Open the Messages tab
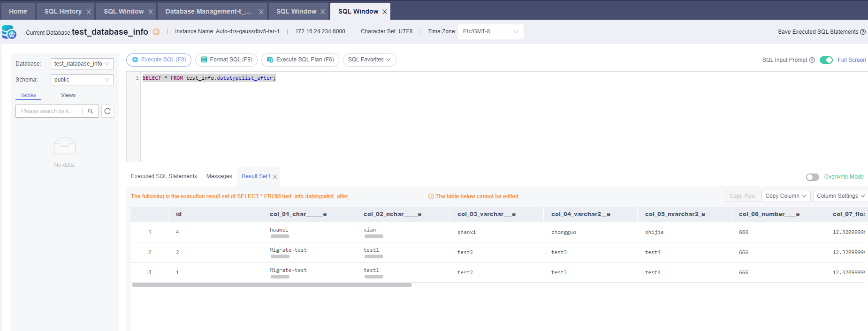 [x=219, y=176]
